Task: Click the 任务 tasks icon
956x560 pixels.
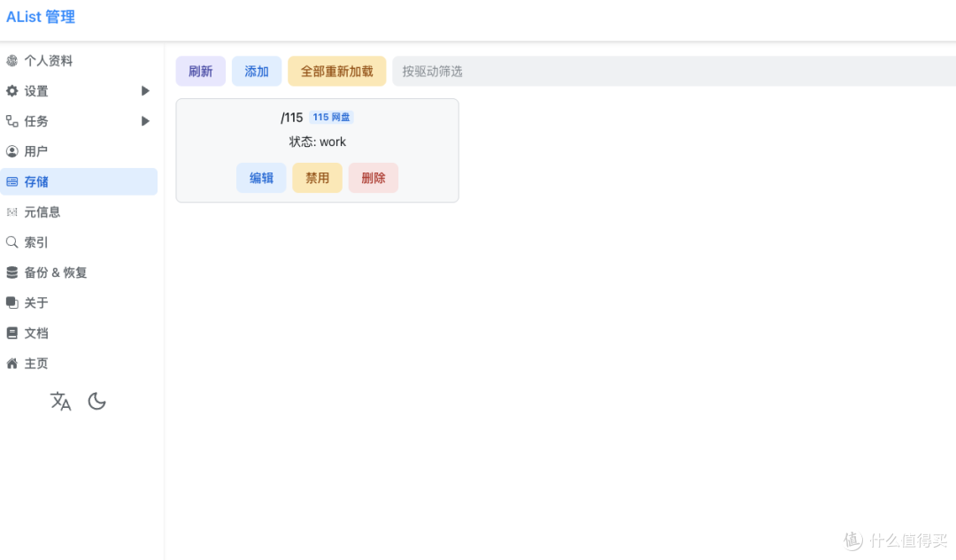Action: 12,121
